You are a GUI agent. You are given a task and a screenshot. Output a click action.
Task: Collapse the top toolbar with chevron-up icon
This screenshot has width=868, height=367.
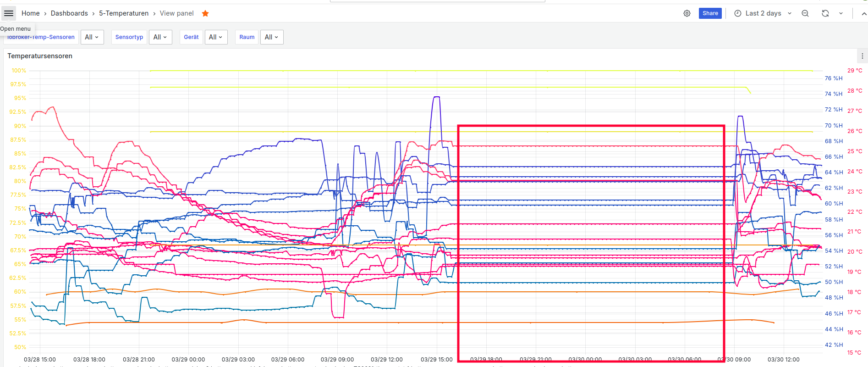pyautogui.click(x=863, y=13)
